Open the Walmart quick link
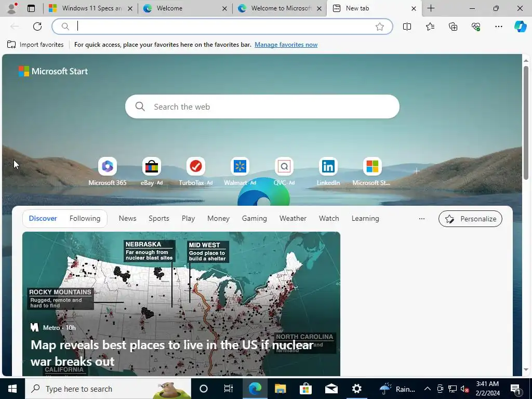Screen dimensions: 532x399 240,171
